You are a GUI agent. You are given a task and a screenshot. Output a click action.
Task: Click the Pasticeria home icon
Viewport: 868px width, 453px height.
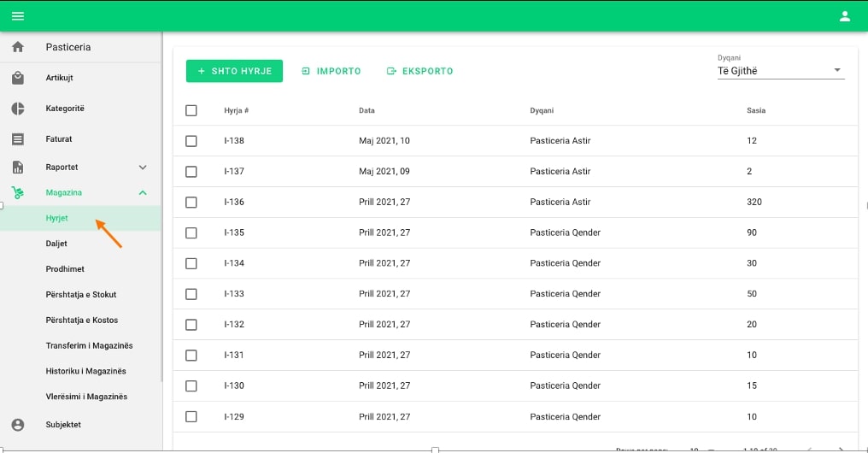18,47
